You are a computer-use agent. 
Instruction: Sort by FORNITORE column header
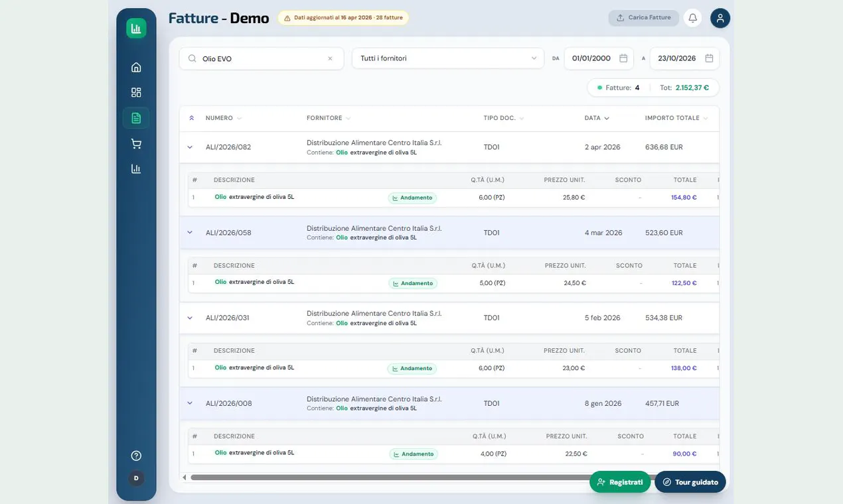click(329, 118)
